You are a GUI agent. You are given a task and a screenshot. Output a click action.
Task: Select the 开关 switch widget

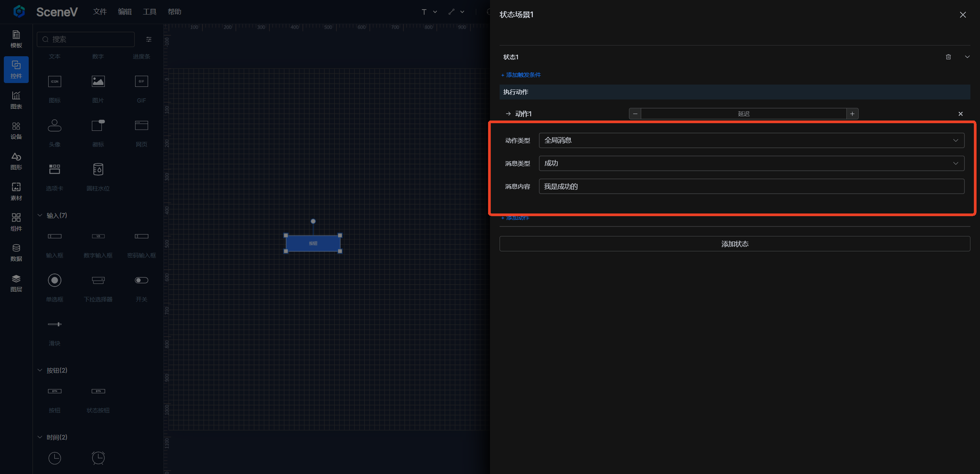(141, 280)
